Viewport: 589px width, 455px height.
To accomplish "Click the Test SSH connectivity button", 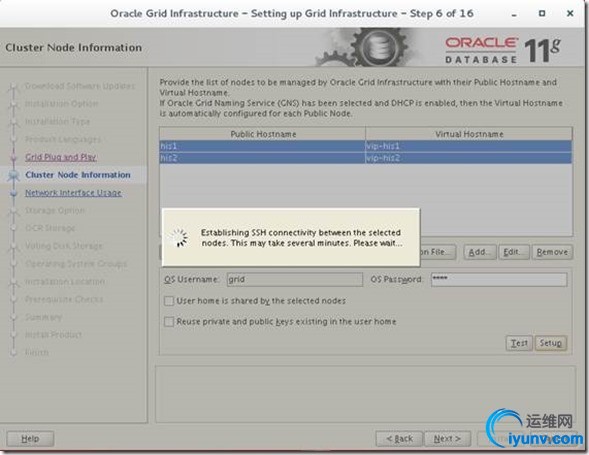I will click(519, 343).
